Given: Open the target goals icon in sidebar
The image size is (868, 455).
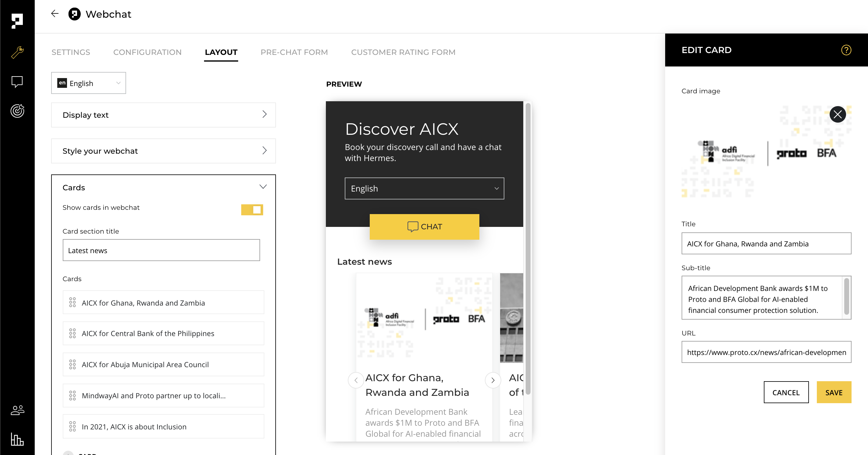Looking at the screenshot, I should pyautogui.click(x=17, y=111).
